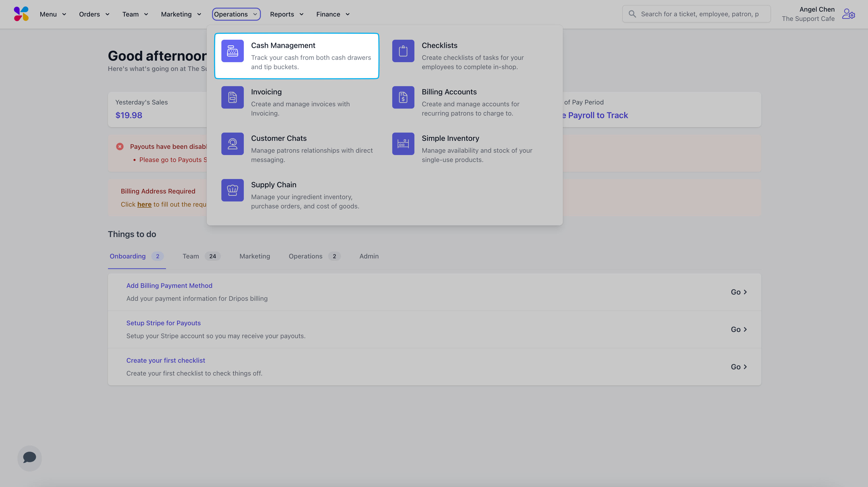Click the user settings account icon
868x487 pixels.
(848, 14)
